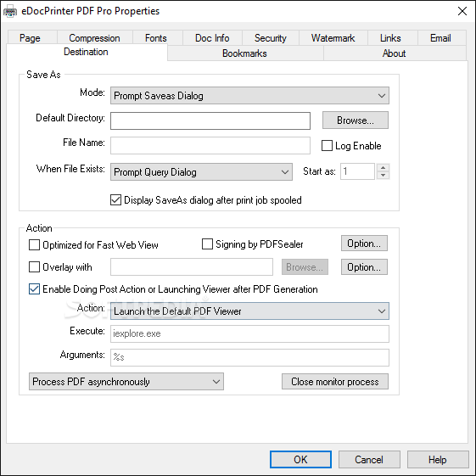The width and height of the screenshot is (476, 476).
Task: Open the PDFSealer signing Option button
Action: pyautogui.click(x=364, y=244)
